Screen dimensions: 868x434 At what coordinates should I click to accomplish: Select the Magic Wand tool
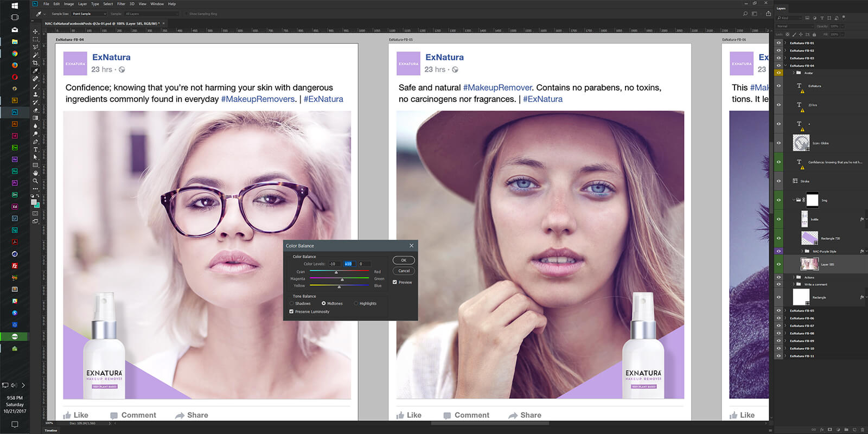[35, 55]
